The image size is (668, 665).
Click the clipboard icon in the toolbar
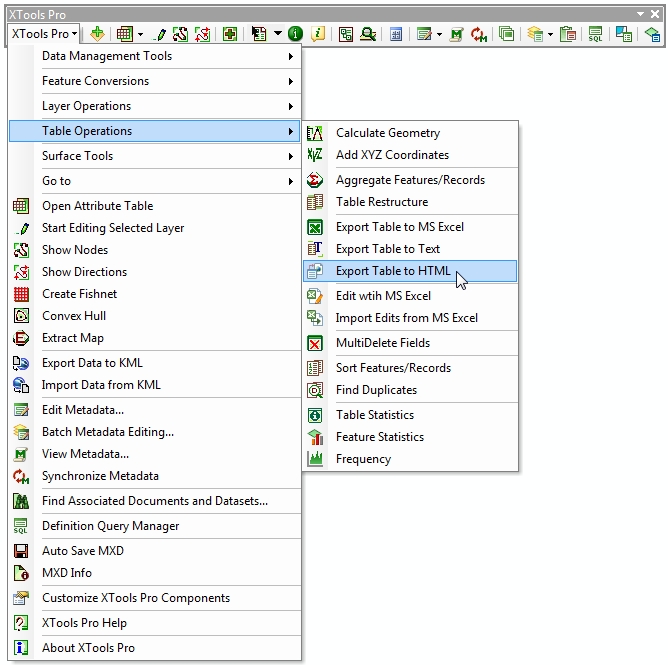click(x=568, y=34)
